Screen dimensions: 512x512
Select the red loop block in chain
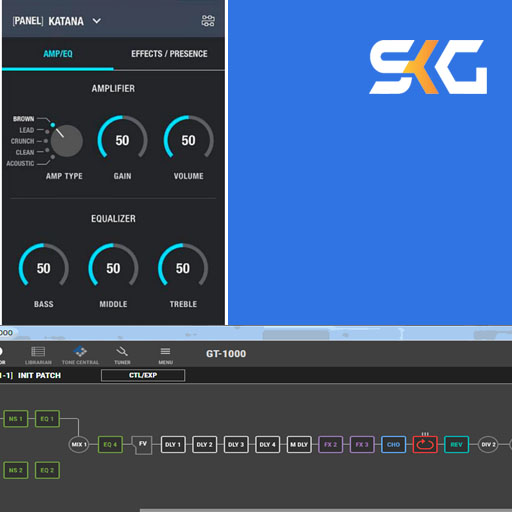click(425, 444)
